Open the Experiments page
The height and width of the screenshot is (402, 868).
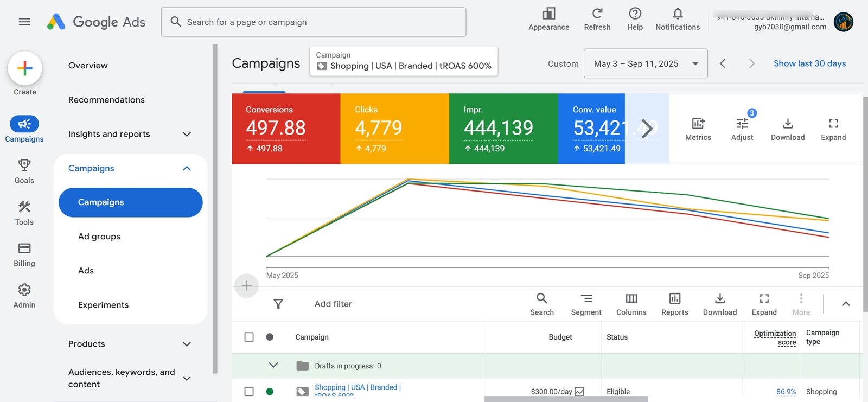tap(103, 305)
